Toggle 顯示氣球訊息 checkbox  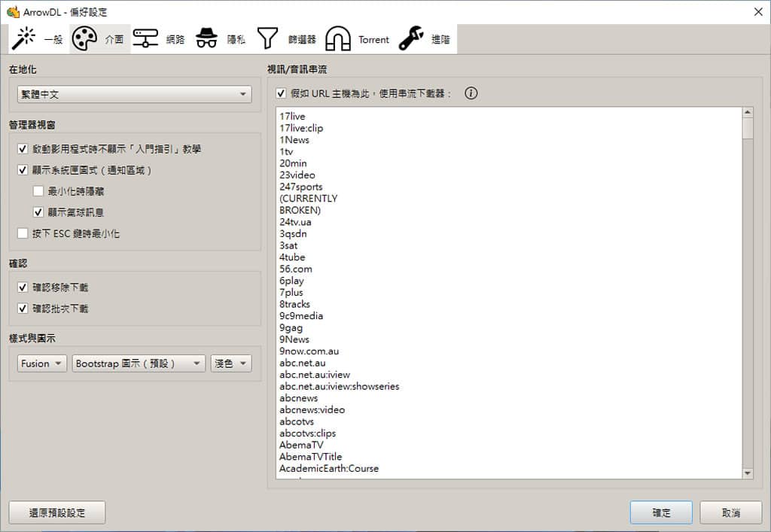point(38,212)
